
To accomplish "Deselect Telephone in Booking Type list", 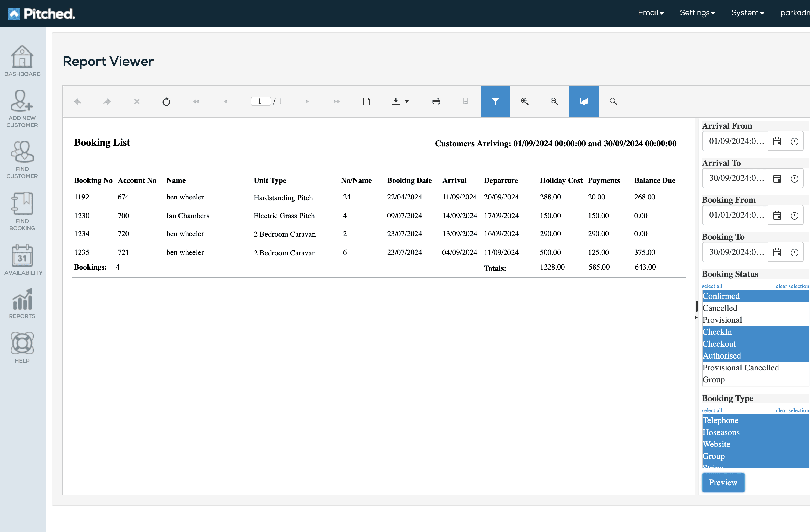I will tap(720, 420).
